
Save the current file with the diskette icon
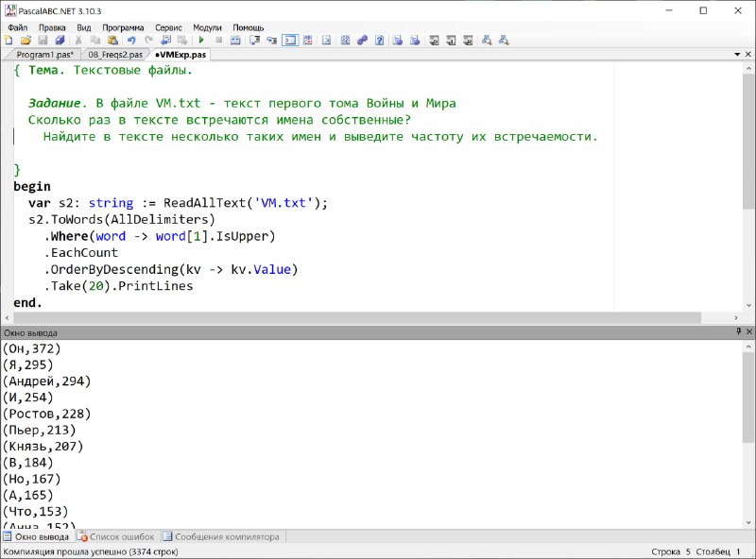(43, 41)
